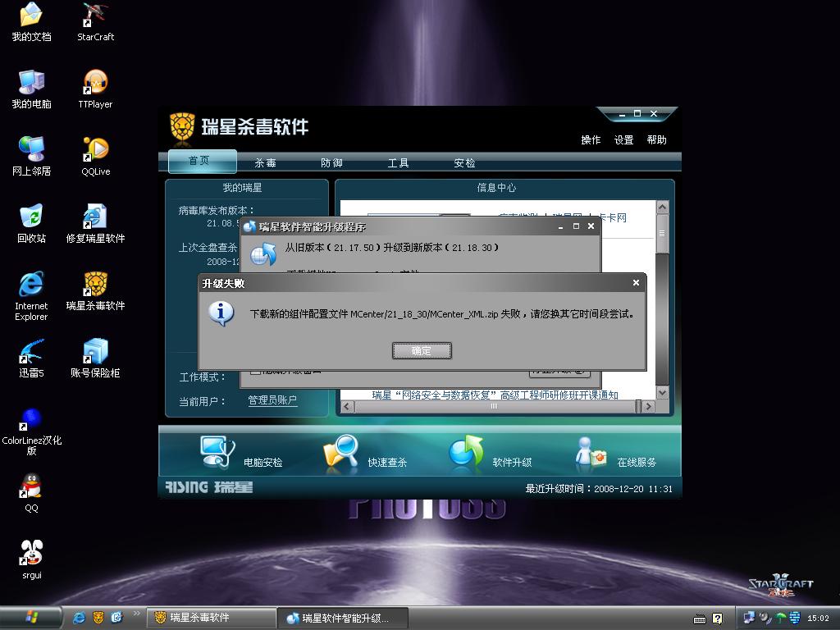
Task: Click the blue info icon in 升级失败 dialog
Action: click(x=221, y=313)
